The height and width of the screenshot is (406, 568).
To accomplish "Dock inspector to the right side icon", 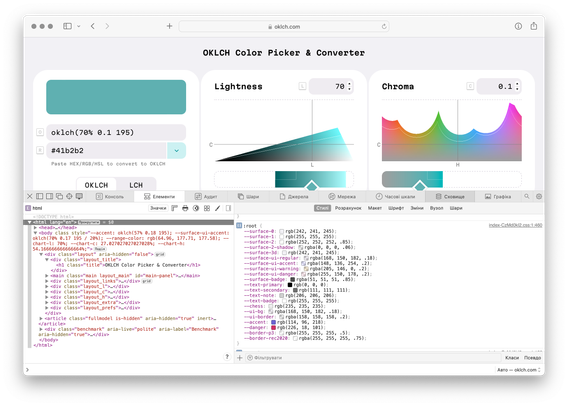I will pyautogui.click(x=49, y=196).
